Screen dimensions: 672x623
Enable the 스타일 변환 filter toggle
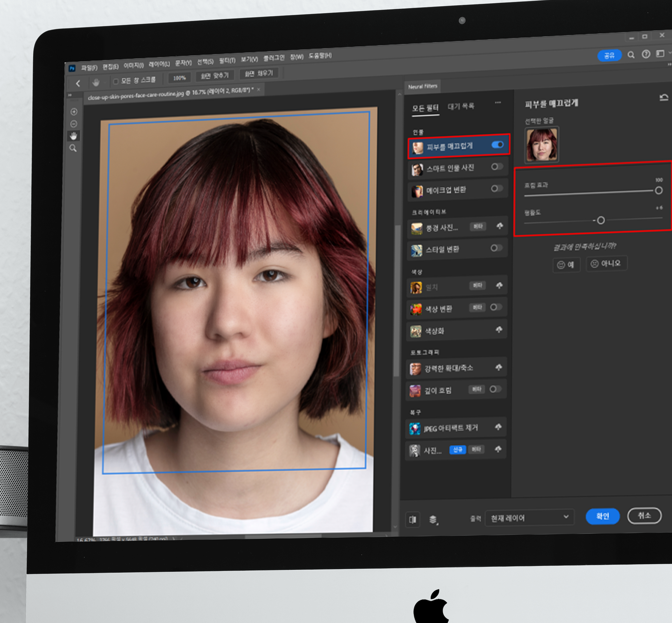point(496,248)
